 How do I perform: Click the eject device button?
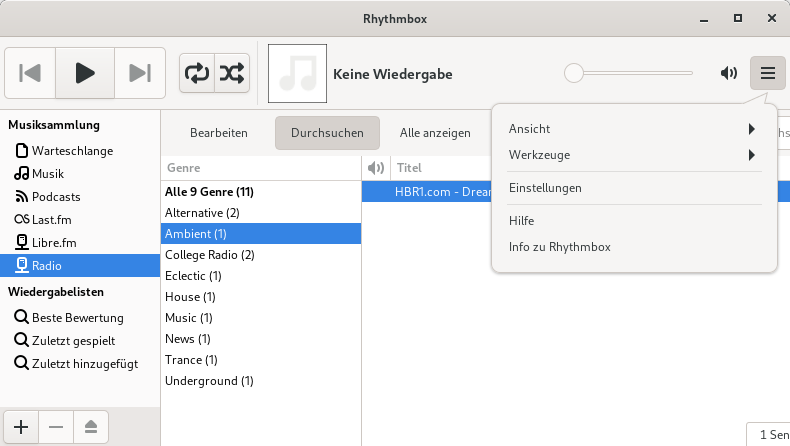point(91,427)
